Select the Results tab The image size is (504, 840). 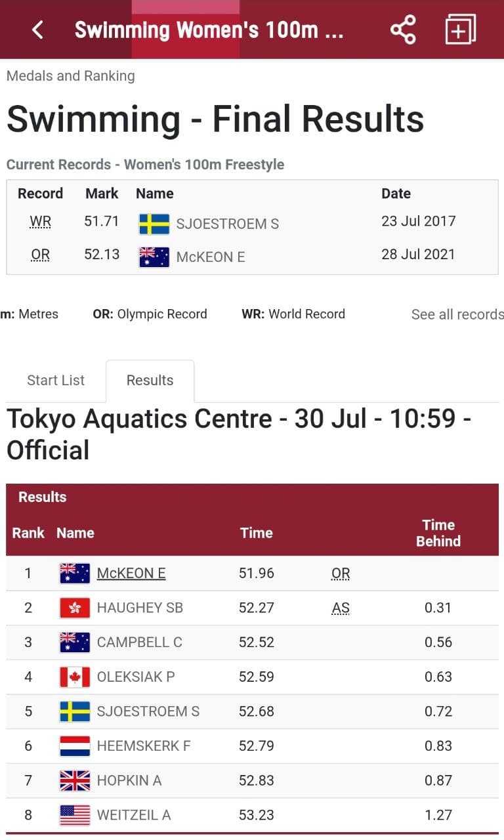click(x=150, y=381)
